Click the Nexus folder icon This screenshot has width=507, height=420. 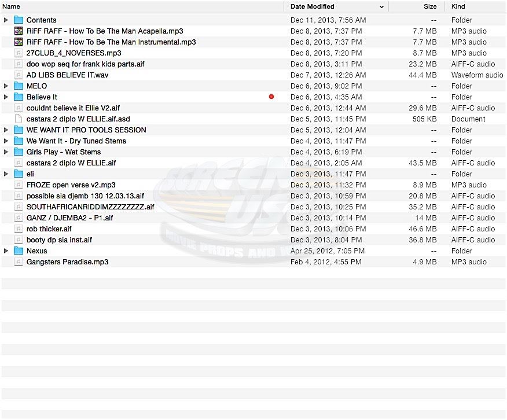click(18, 251)
